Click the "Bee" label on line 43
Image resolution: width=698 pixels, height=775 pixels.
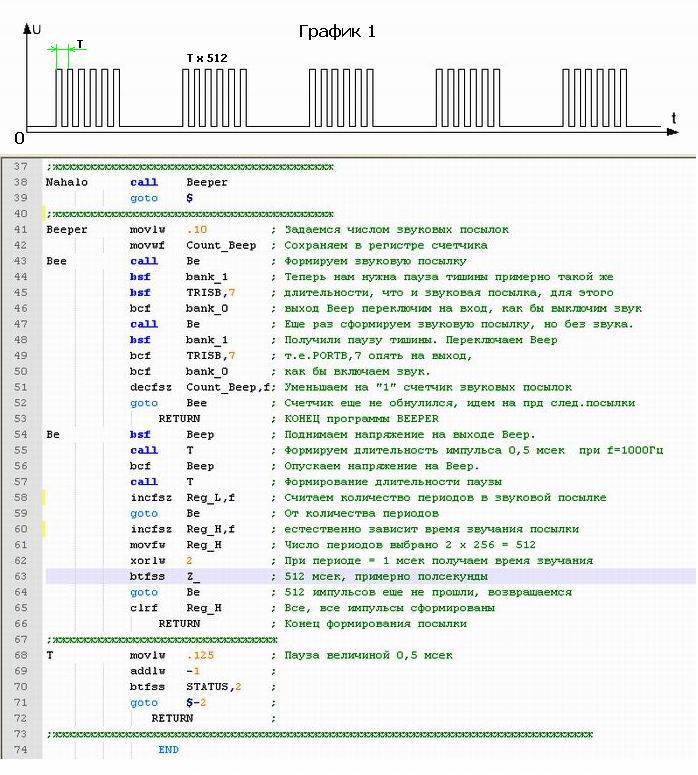(x=56, y=260)
